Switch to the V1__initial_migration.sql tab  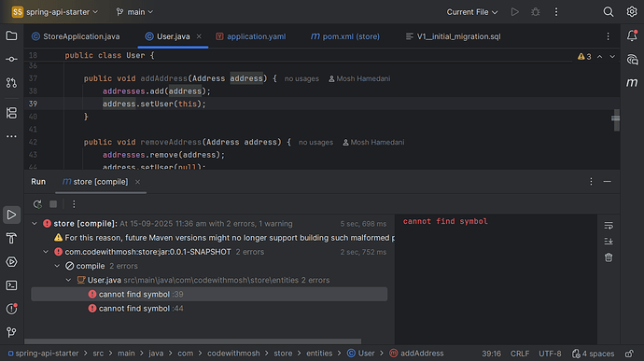[x=453, y=36]
